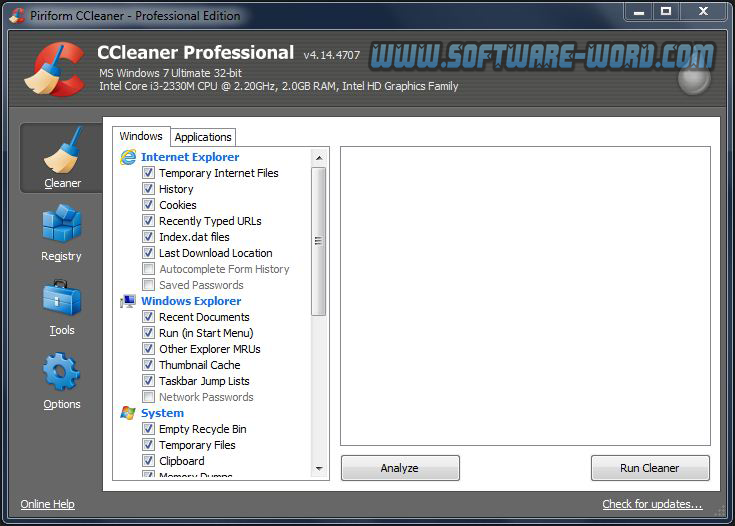Viewport: 735px width, 526px height.
Task: Open the Registry section cubes icon
Action: point(61,223)
